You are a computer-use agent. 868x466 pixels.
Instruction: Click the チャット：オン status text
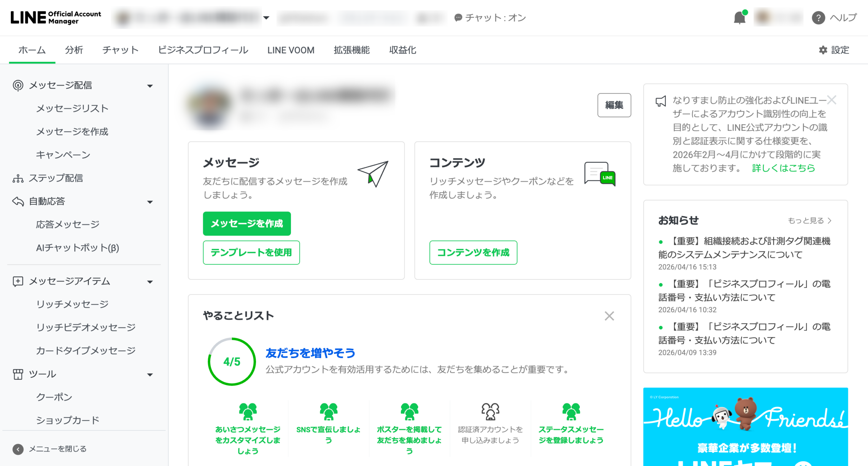pyautogui.click(x=495, y=18)
